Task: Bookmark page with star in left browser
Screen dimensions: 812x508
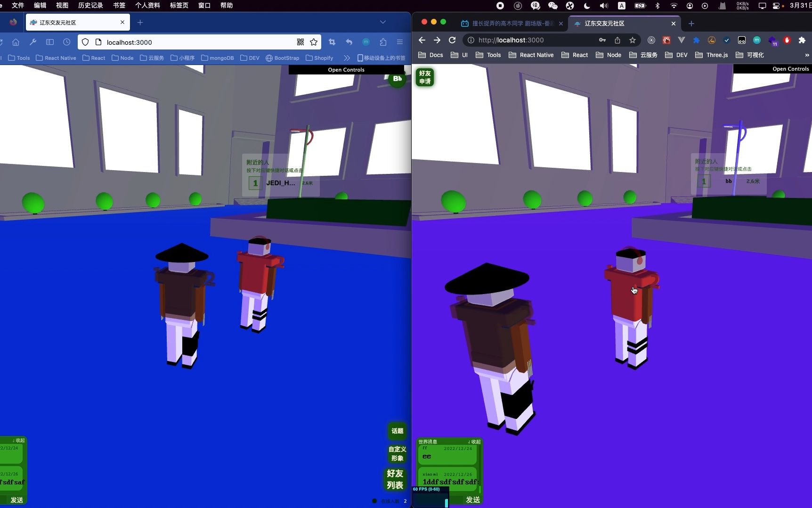Action: 314,42
